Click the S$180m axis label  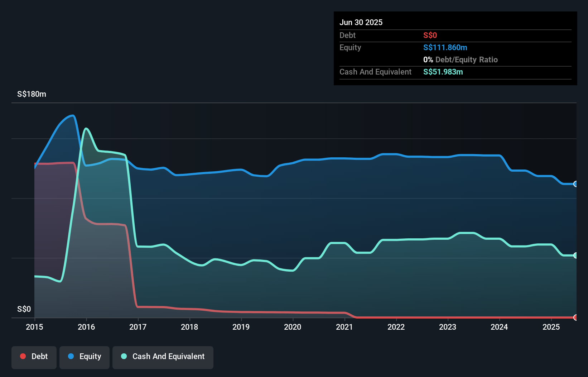point(31,94)
